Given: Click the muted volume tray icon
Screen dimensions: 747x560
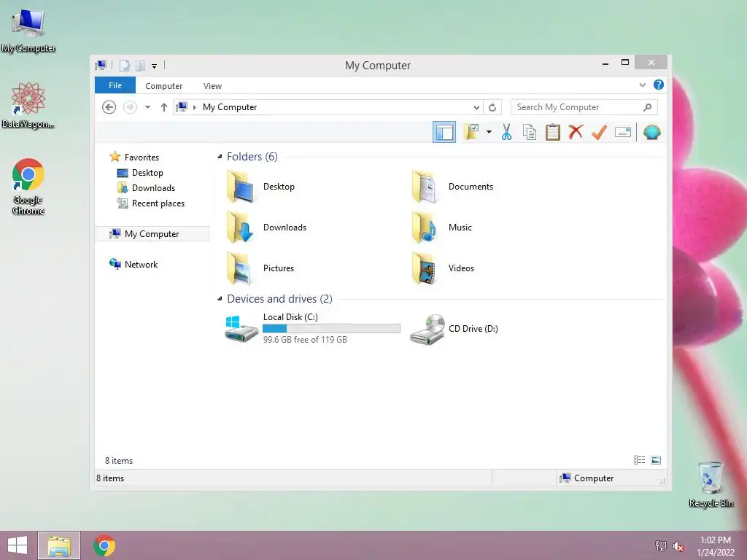Looking at the screenshot, I should pyautogui.click(x=678, y=546).
